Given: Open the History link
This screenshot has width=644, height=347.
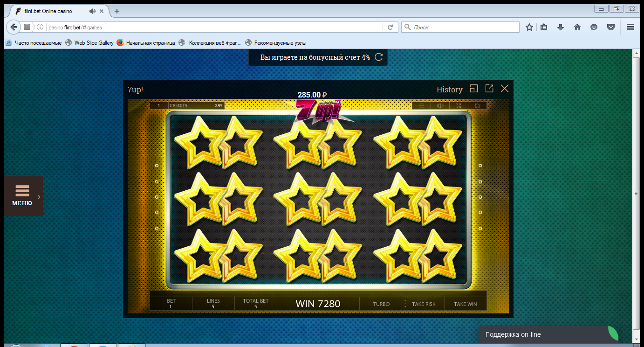Looking at the screenshot, I should pyautogui.click(x=449, y=90).
